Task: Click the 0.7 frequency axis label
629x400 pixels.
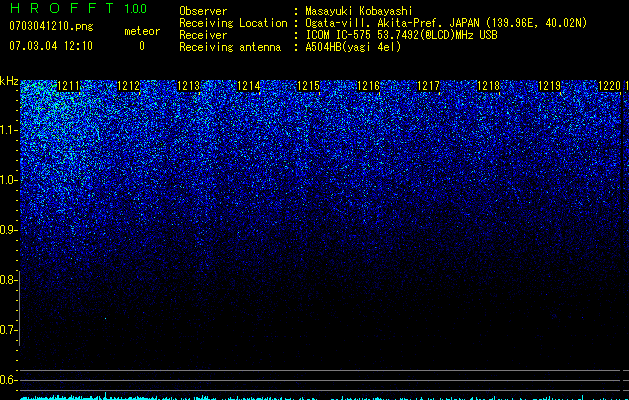Action: click(8, 330)
